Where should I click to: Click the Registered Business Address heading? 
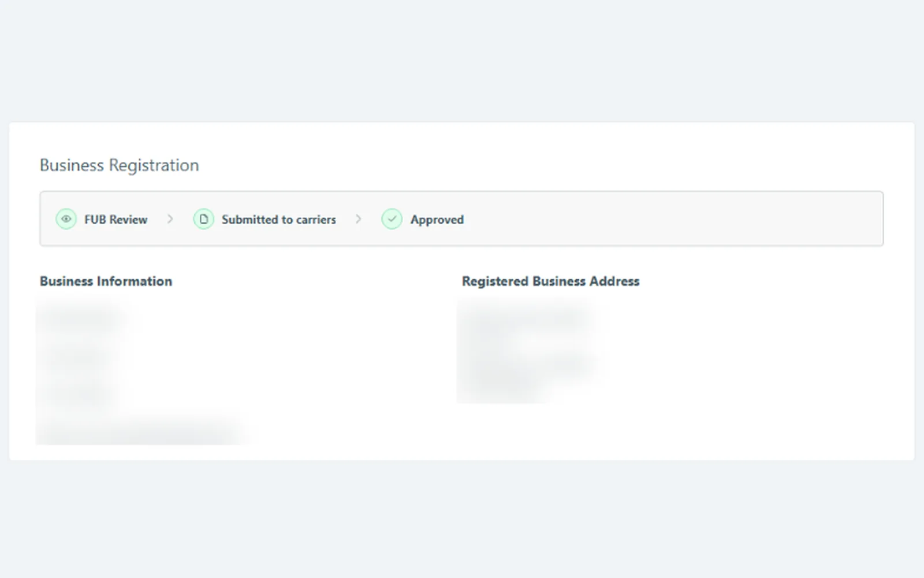[x=551, y=281]
